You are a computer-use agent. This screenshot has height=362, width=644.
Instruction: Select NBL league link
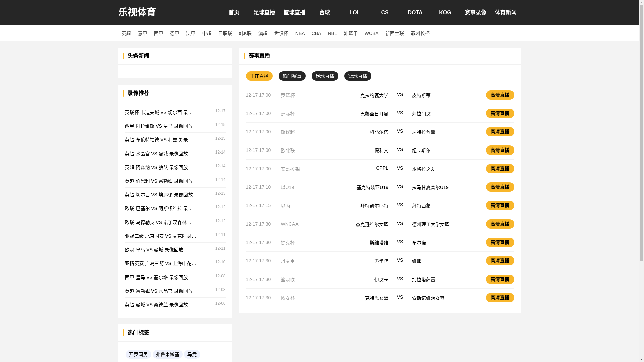click(x=332, y=33)
